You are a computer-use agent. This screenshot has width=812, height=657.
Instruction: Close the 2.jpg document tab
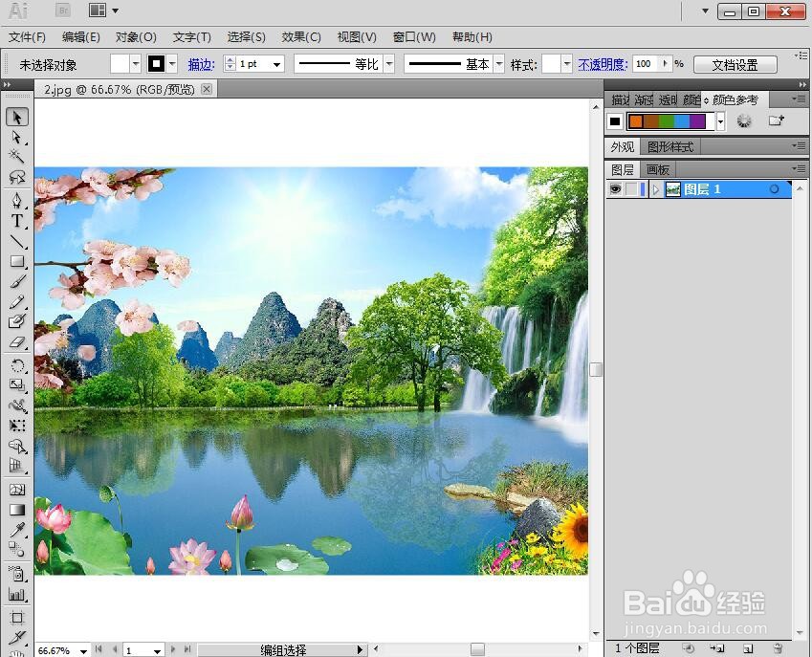tap(206, 89)
